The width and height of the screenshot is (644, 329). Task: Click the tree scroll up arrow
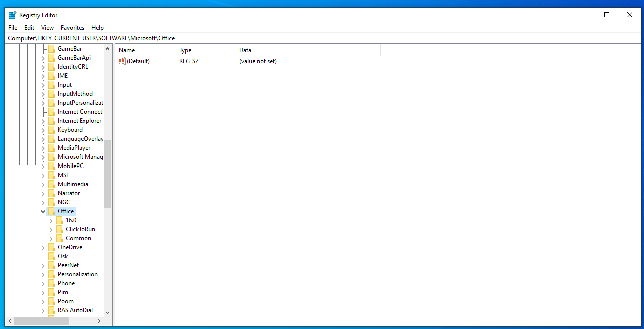pyautogui.click(x=107, y=49)
